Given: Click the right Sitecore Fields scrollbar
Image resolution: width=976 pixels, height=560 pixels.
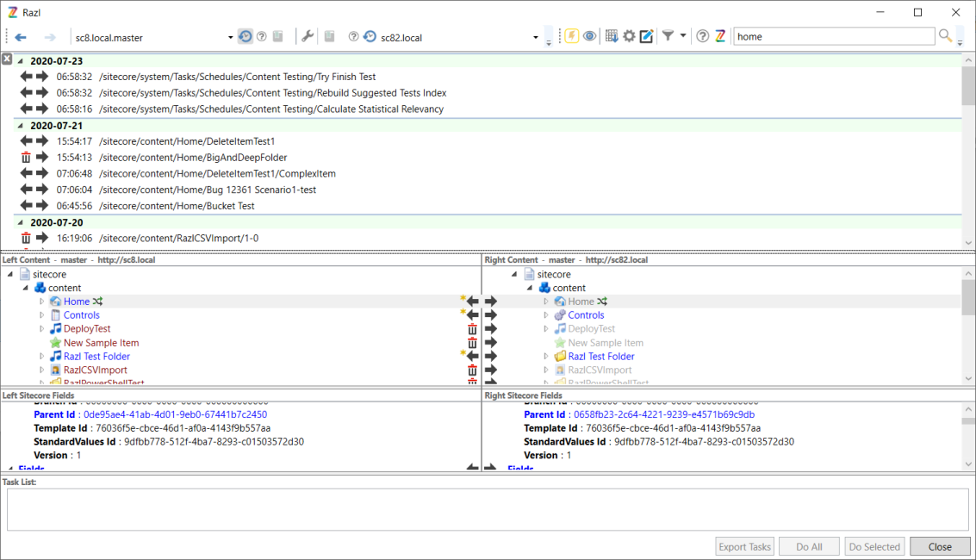Looking at the screenshot, I should pyautogui.click(x=968, y=436).
